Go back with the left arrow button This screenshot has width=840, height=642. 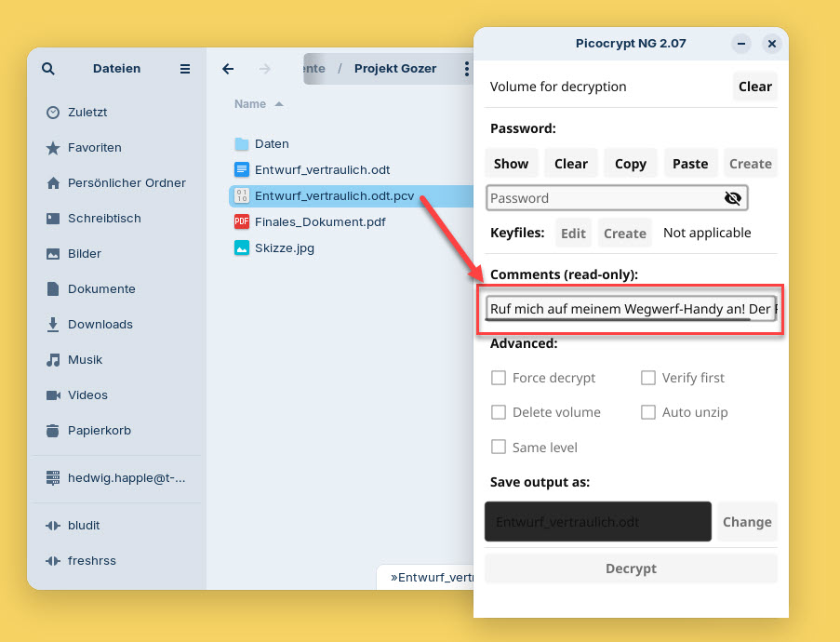pyautogui.click(x=228, y=69)
